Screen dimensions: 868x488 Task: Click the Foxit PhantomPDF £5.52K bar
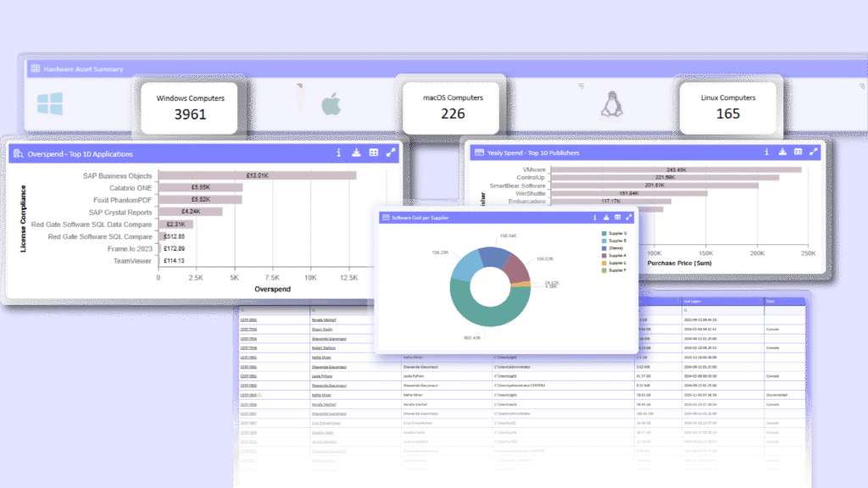(200, 199)
